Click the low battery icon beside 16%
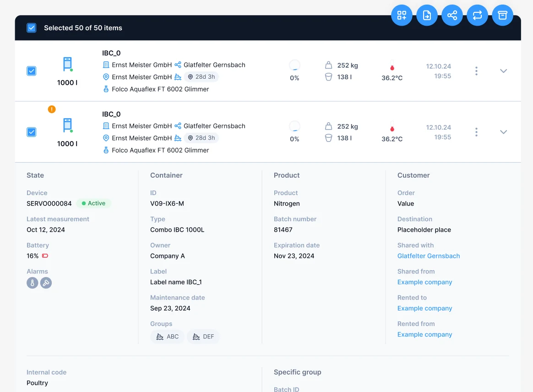533x392 pixels. point(45,256)
